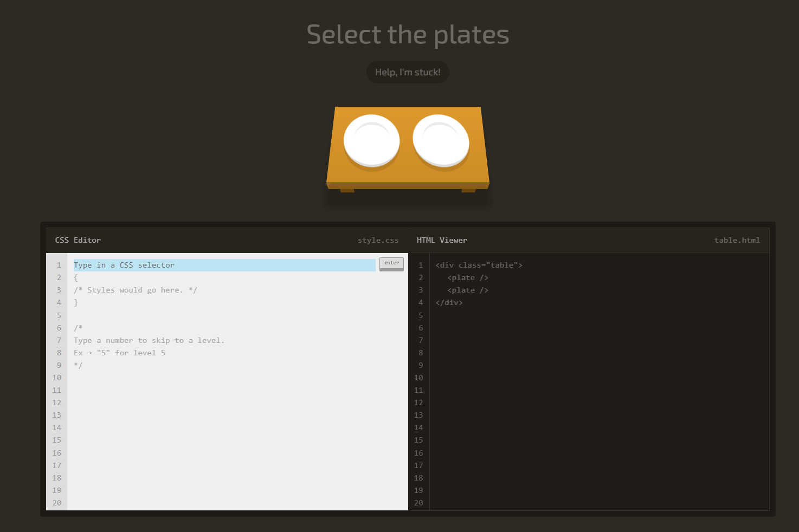
Task: Click "Type a number to skip to a level." text
Action: [149, 340]
